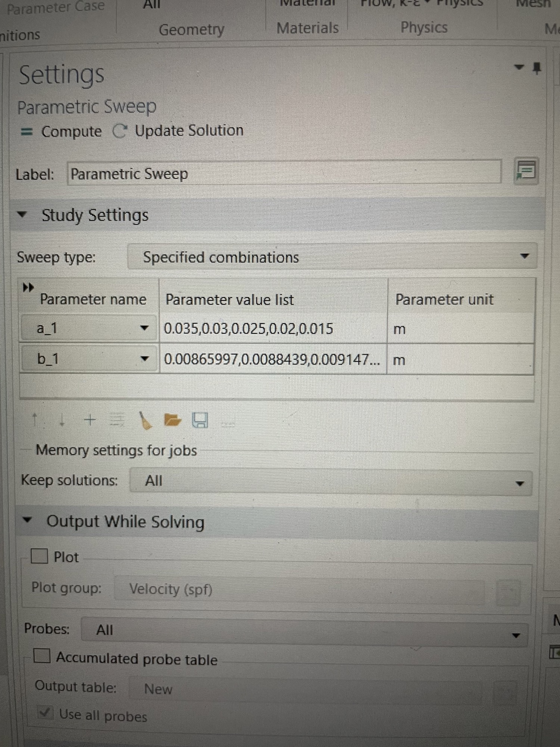560x747 pixels.
Task: Click the icon right of Label field
Action: 526,171
